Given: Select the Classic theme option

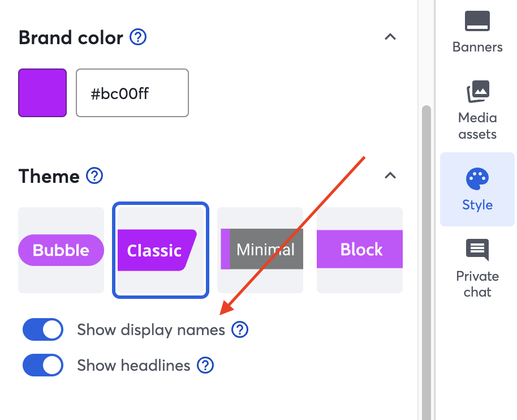Looking at the screenshot, I should 161,250.
